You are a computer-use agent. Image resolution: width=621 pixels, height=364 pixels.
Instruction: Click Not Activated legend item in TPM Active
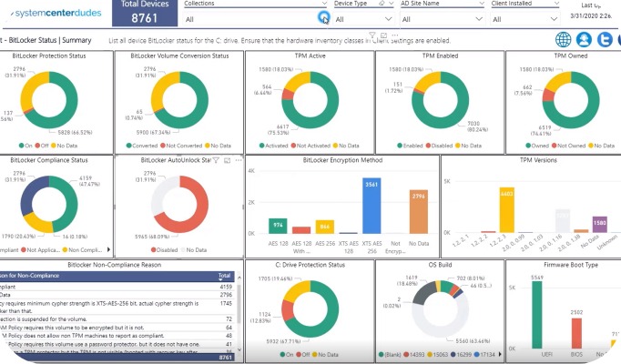pyautogui.click(x=310, y=146)
